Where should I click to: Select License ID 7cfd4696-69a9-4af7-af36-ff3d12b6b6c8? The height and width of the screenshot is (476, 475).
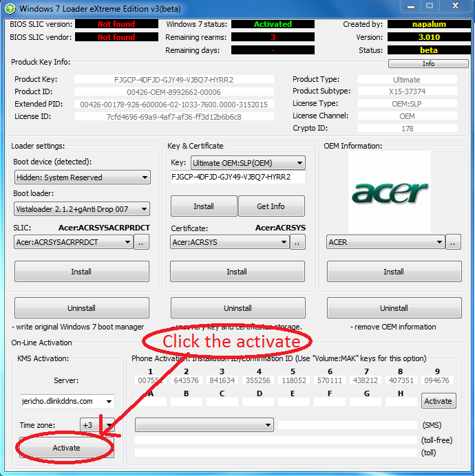(x=174, y=117)
